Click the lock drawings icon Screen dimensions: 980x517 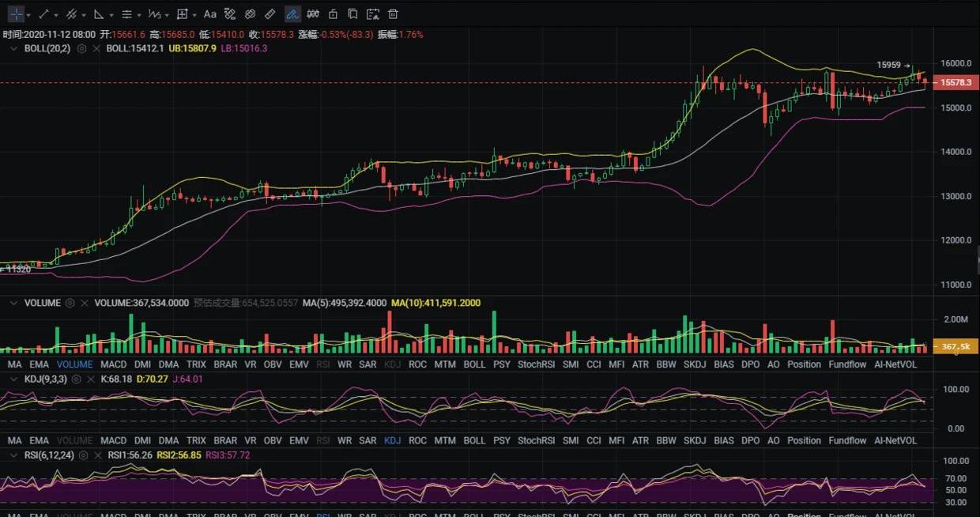(x=333, y=14)
